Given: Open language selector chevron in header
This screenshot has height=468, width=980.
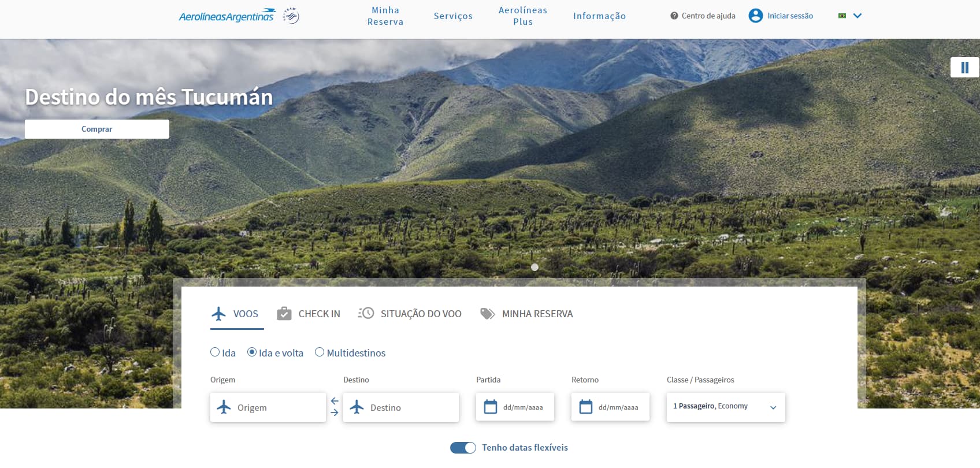Looking at the screenshot, I should (x=857, y=16).
